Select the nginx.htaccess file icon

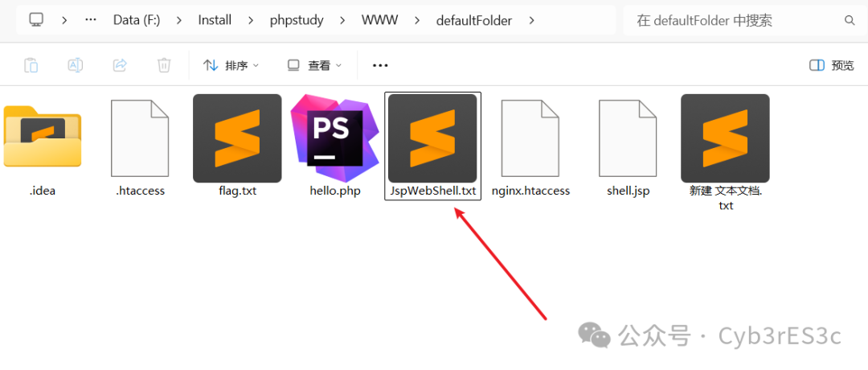tap(530, 138)
